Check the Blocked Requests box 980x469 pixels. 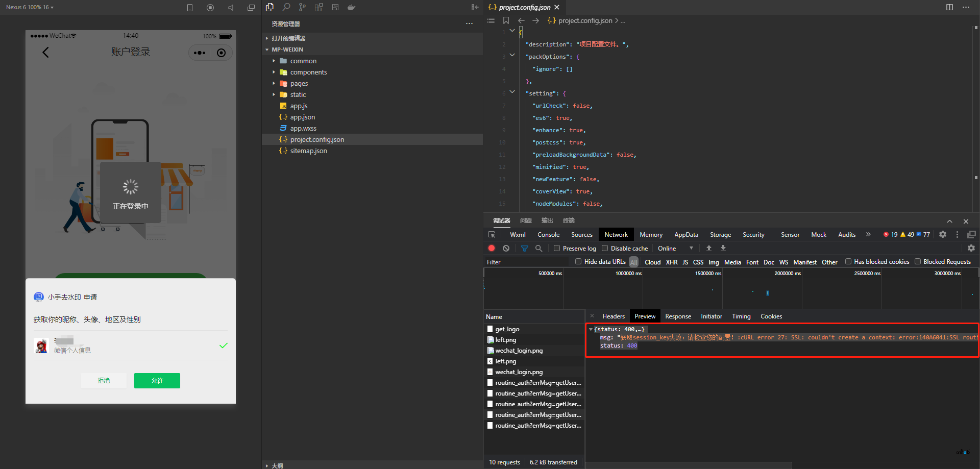[918, 261]
